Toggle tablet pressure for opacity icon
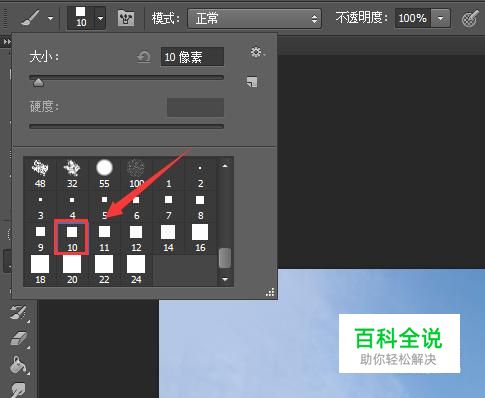Screen dimensions: 485x398 [x=471, y=19]
